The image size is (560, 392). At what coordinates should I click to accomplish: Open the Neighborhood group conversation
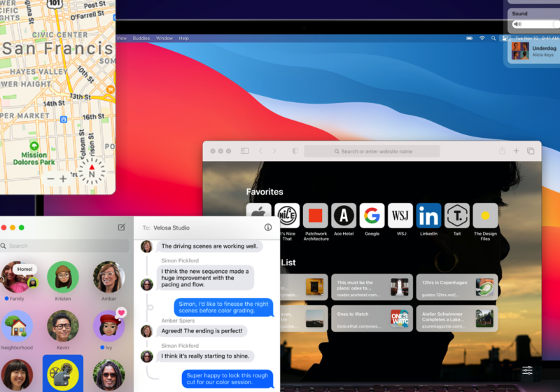click(x=17, y=326)
